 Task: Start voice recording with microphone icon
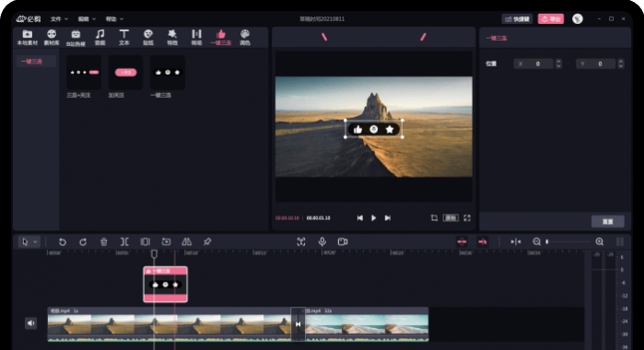pyautogui.click(x=322, y=242)
